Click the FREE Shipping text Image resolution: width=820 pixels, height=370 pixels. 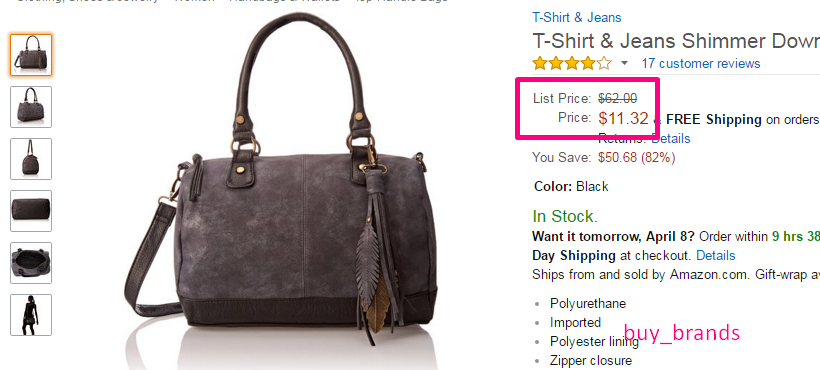[x=714, y=119]
